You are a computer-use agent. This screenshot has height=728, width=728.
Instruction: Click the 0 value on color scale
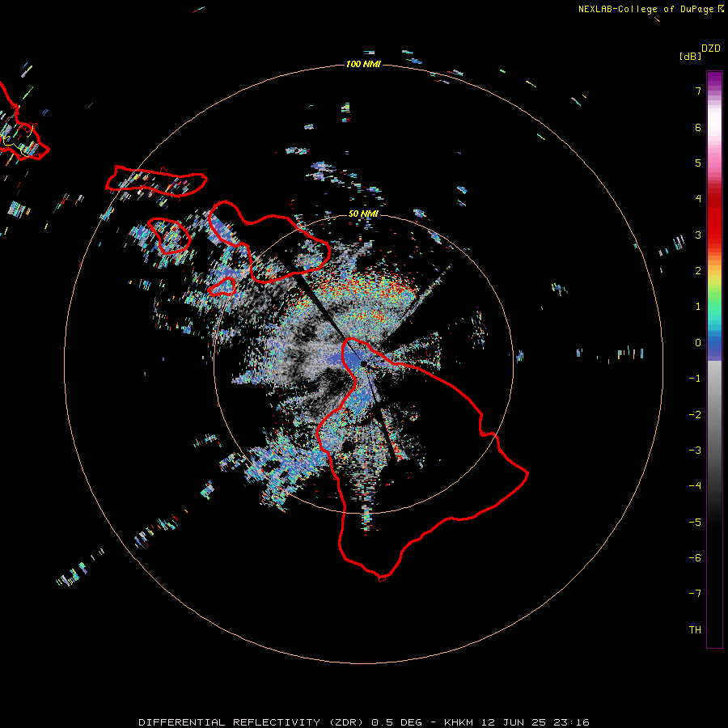coord(698,343)
